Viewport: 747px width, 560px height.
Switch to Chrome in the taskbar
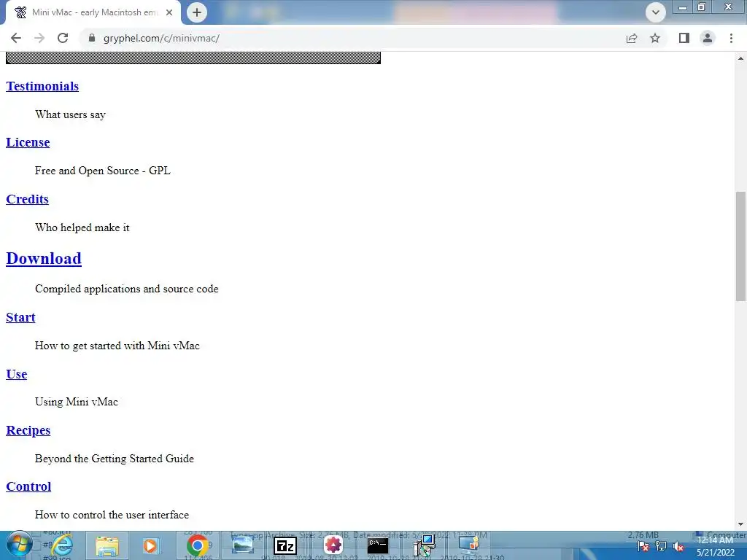point(197,545)
